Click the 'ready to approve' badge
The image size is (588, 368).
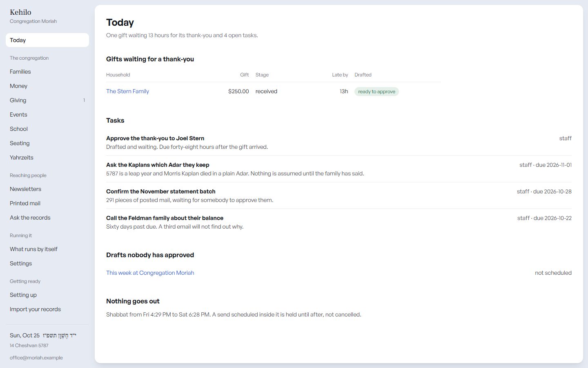(376, 92)
